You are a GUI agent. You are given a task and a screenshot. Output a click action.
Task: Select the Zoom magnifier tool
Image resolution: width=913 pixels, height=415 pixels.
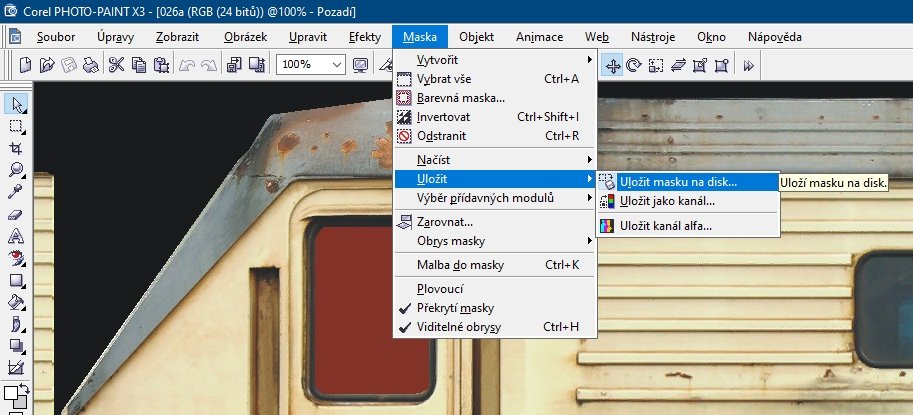coord(16,170)
